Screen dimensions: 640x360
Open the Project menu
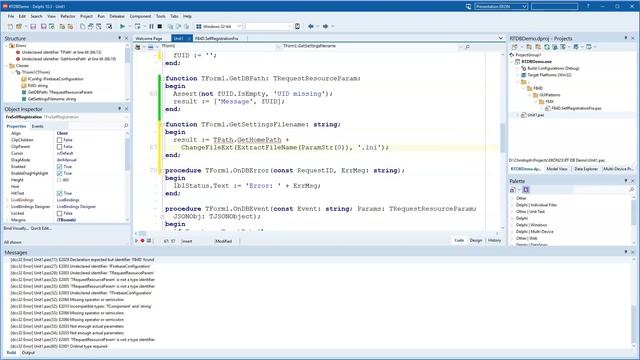point(86,16)
